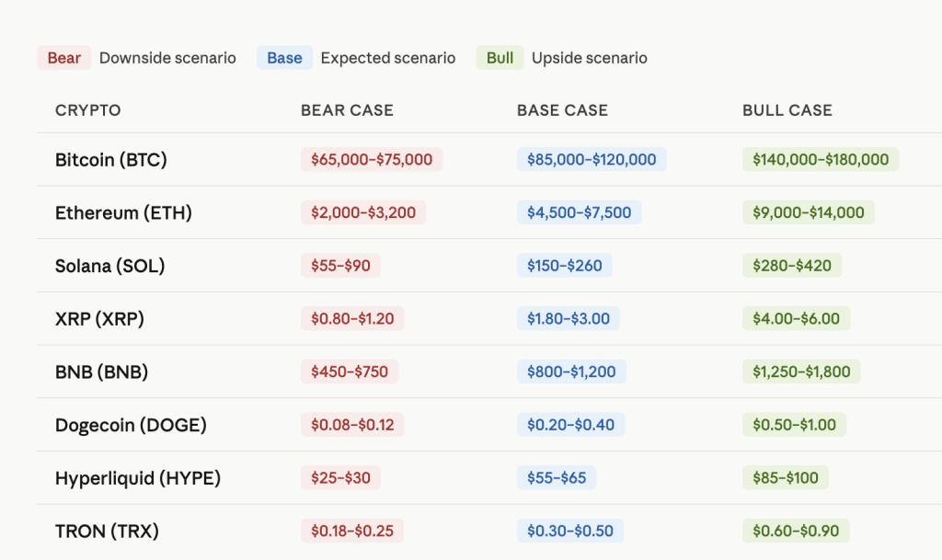Click Bitcoin bear value $65,000–$75,000

pyautogui.click(x=372, y=160)
